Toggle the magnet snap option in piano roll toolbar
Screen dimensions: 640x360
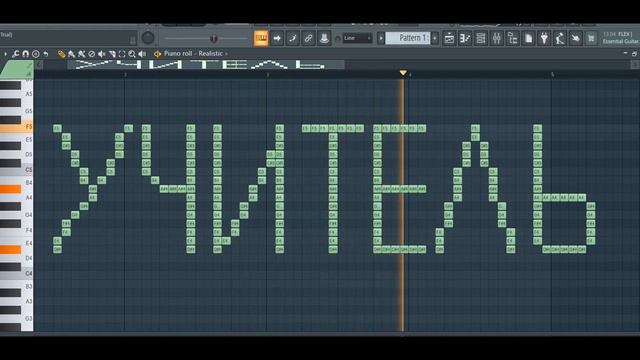coord(26,54)
